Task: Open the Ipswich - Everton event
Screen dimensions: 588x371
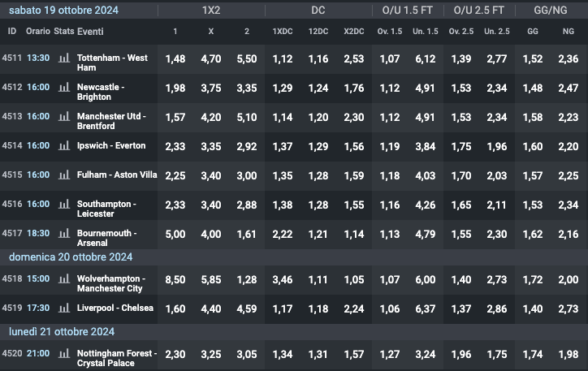Action: pos(111,145)
